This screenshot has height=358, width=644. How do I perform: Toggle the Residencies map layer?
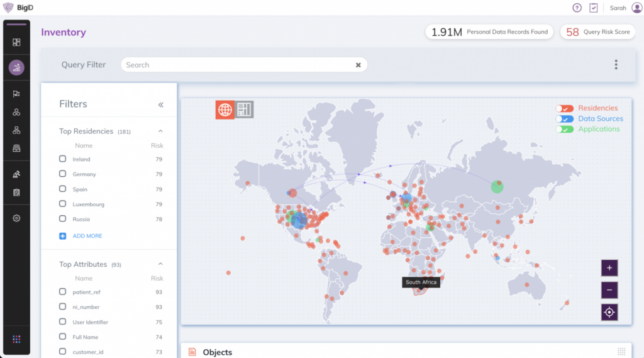pyautogui.click(x=564, y=108)
